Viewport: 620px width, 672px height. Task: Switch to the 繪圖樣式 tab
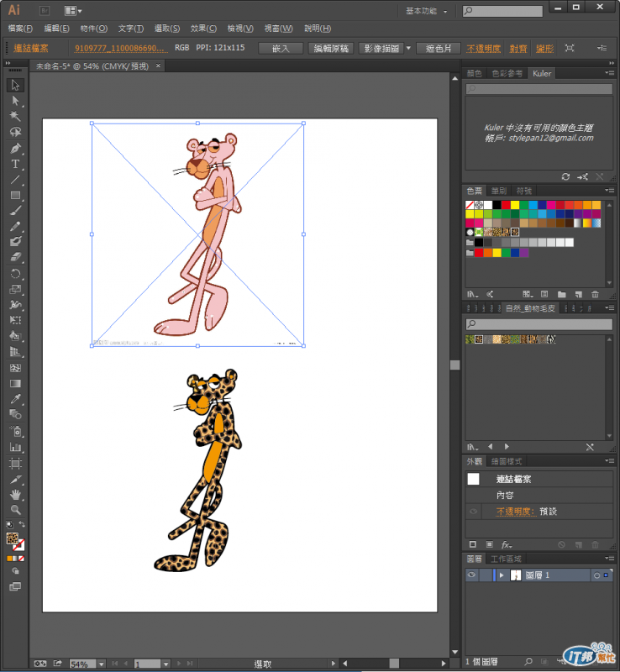tap(507, 461)
